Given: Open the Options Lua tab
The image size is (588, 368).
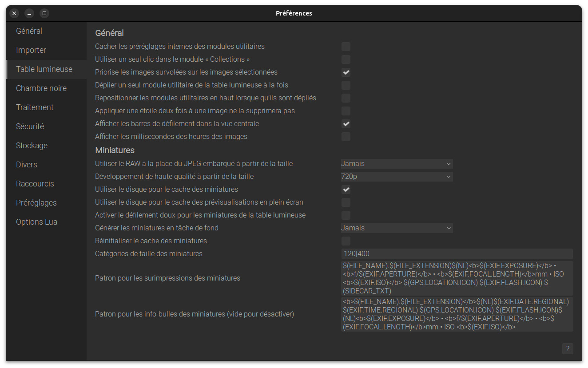Looking at the screenshot, I should (37, 222).
